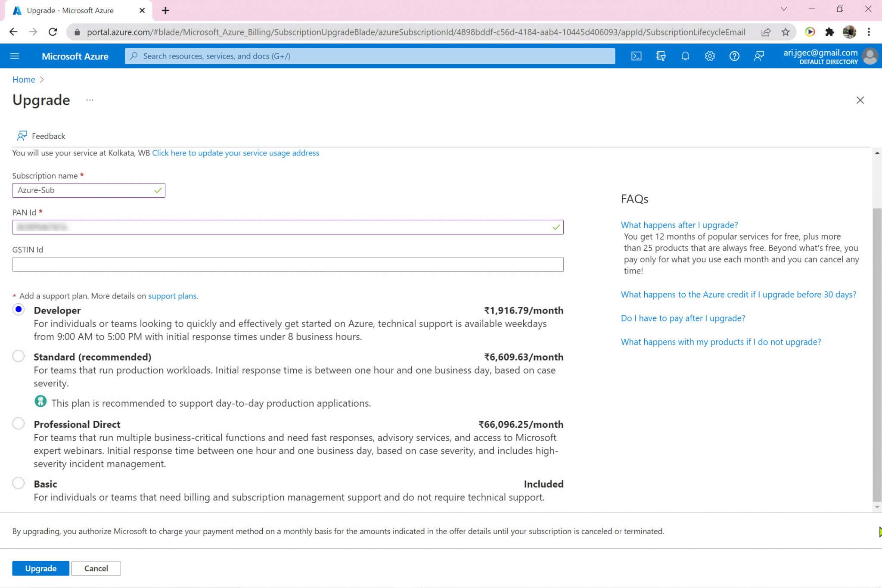Select Professional Direct support plan
Screen dimensions: 882x588
[x=19, y=423]
